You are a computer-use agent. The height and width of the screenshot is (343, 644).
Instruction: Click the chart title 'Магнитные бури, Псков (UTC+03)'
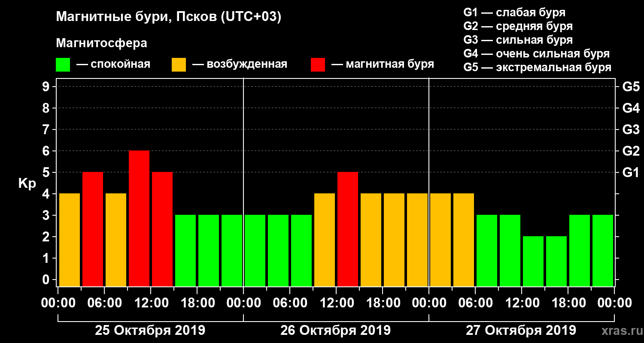coord(169,18)
